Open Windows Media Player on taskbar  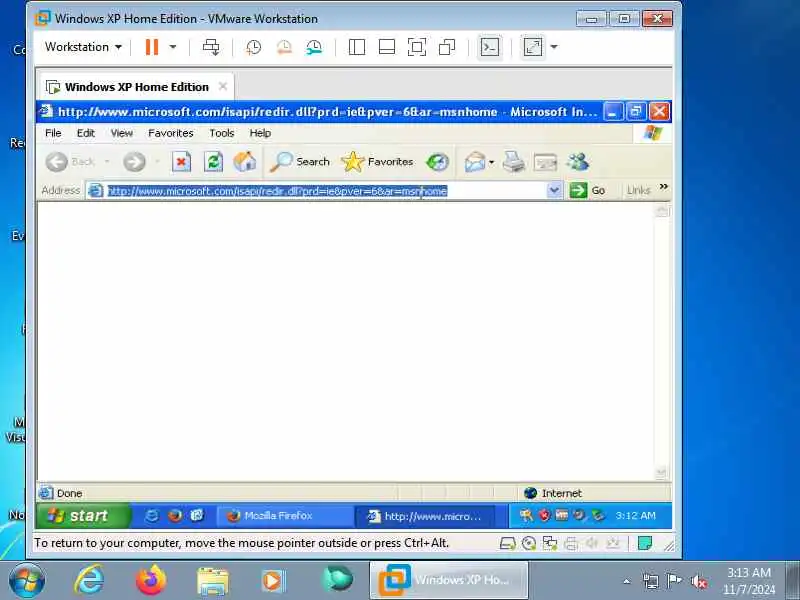[x=273, y=581]
